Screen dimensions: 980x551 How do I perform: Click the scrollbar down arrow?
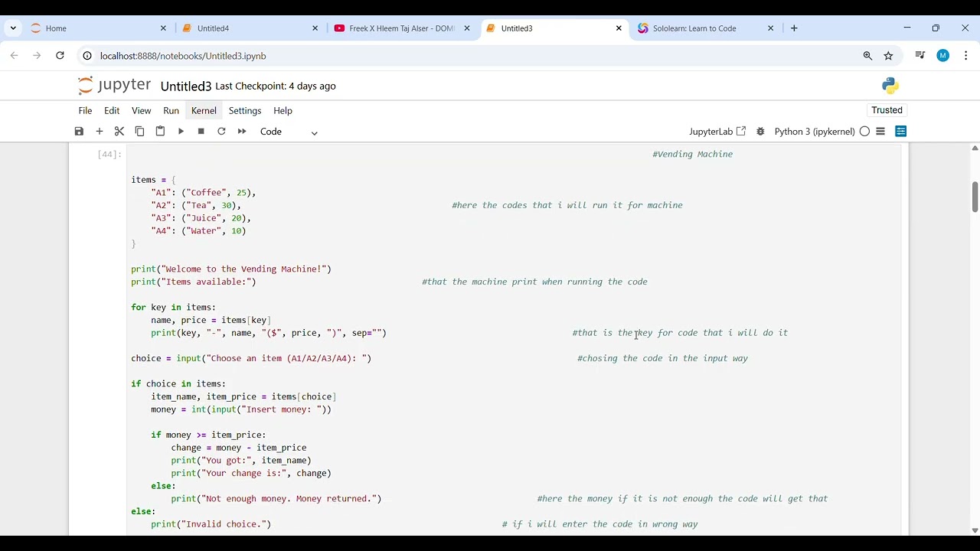(x=975, y=530)
